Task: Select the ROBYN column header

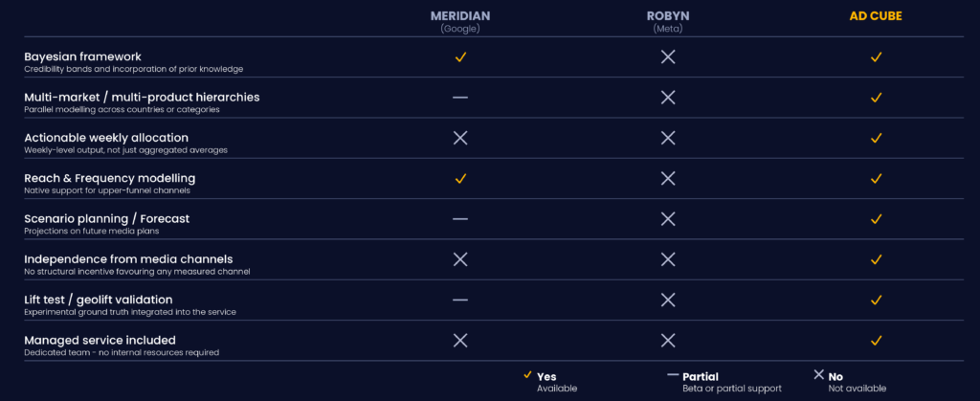Action: 668,16
